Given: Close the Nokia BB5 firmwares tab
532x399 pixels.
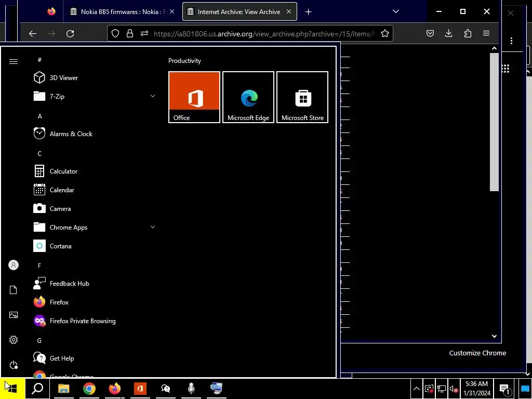Looking at the screenshot, I should tap(172, 11).
